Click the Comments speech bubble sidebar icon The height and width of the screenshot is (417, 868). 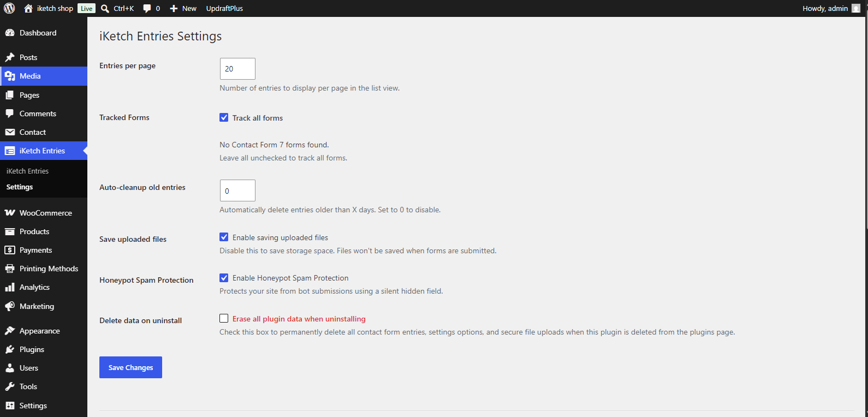[10, 114]
